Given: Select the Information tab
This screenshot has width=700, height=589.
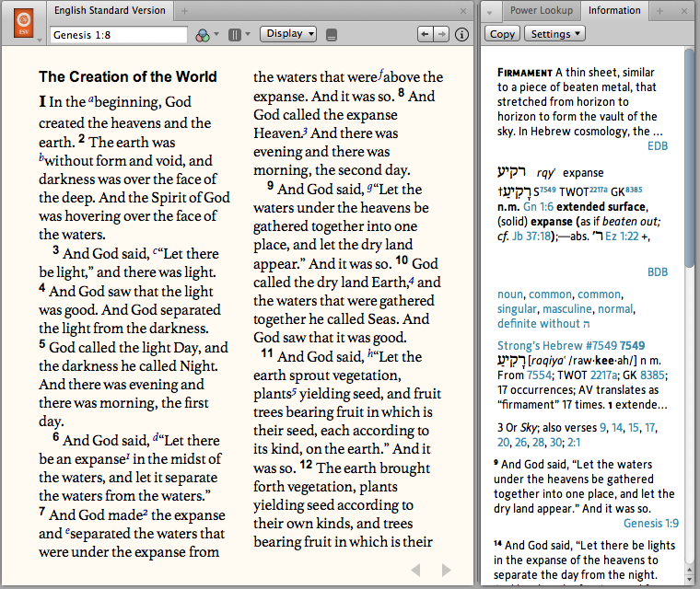Looking at the screenshot, I should click(x=614, y=10).
